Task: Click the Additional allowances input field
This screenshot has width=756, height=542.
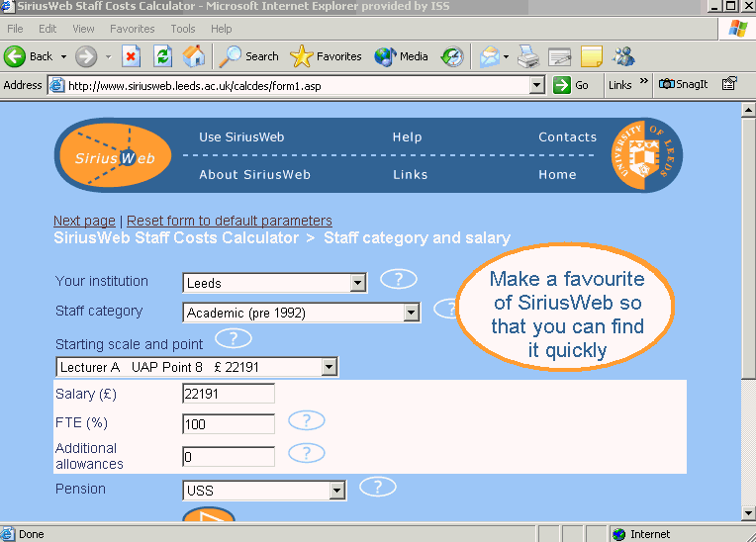Action: [x=229, y=457]
